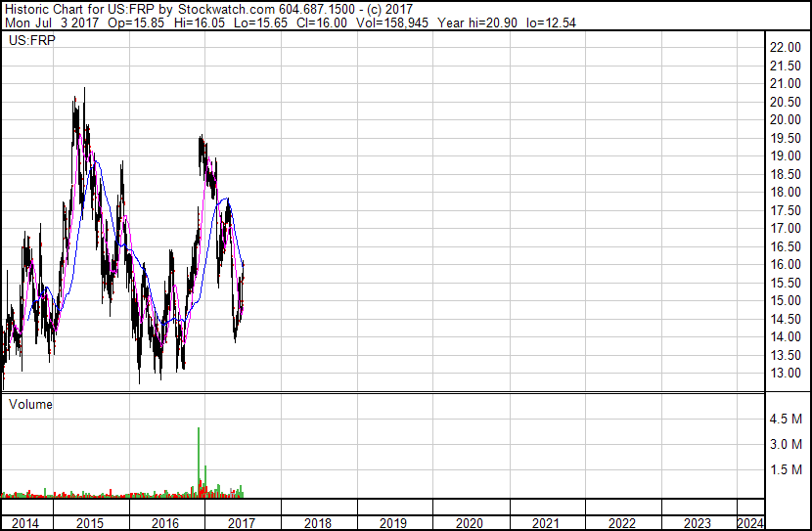This screenshot has height=531, width=812.
Task: Click the Volume panel label
Action: click(30, 404)
